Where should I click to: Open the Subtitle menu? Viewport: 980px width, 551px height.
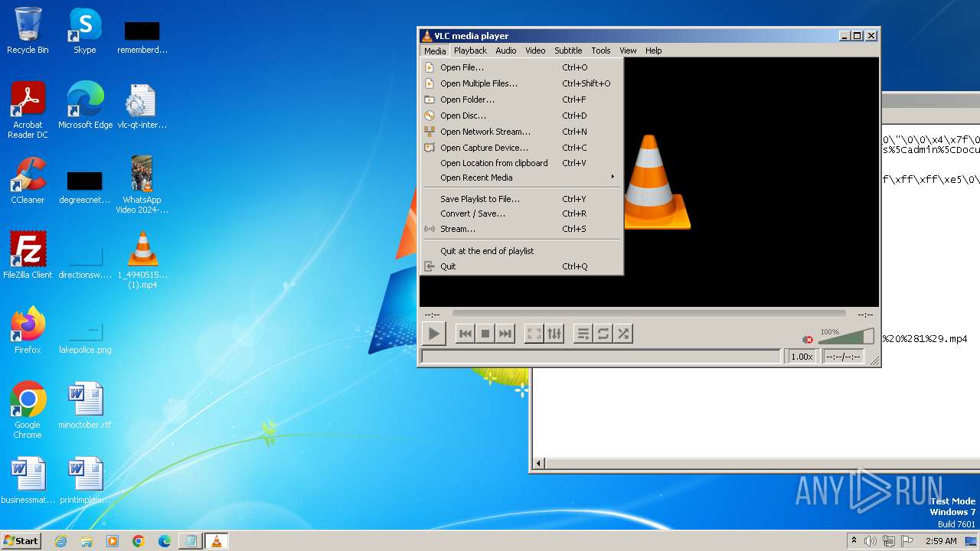coord(568,51)
